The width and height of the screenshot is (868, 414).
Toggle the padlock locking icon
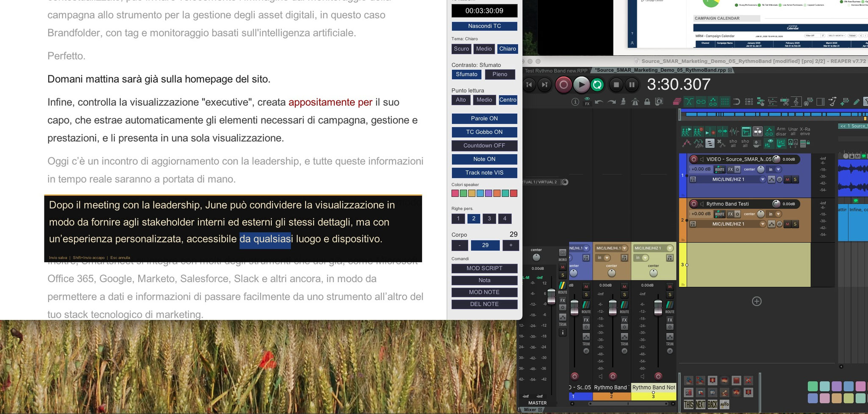click(647, 102)
